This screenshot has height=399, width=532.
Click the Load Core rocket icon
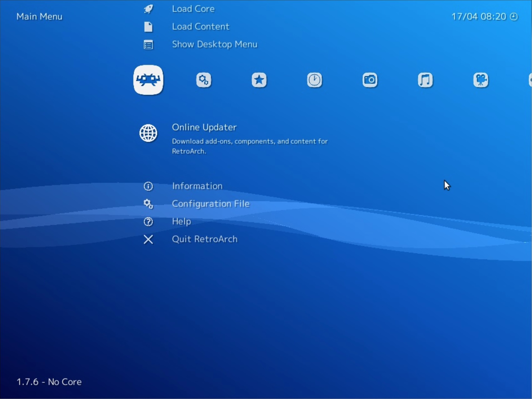point(148,9)
